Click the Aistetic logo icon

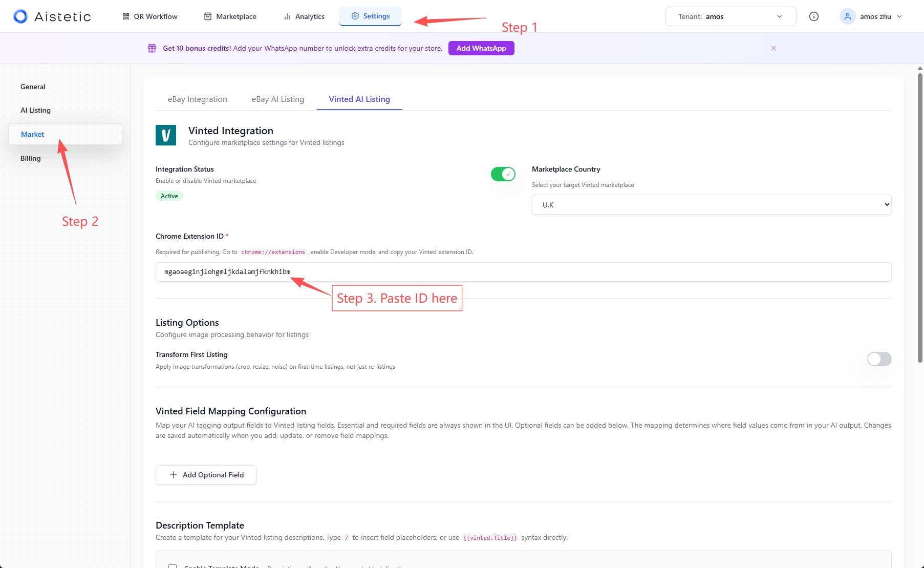(x=20, y=16)
